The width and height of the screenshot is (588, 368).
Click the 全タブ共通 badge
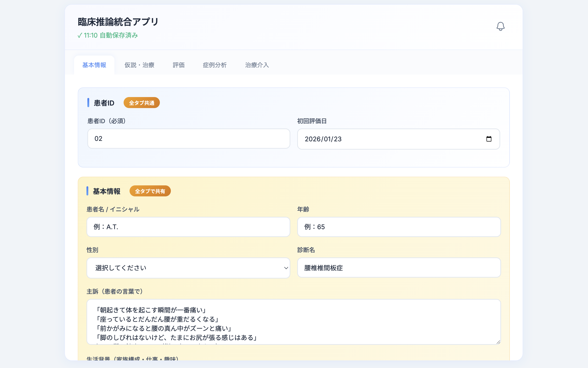tap(141, 103)
